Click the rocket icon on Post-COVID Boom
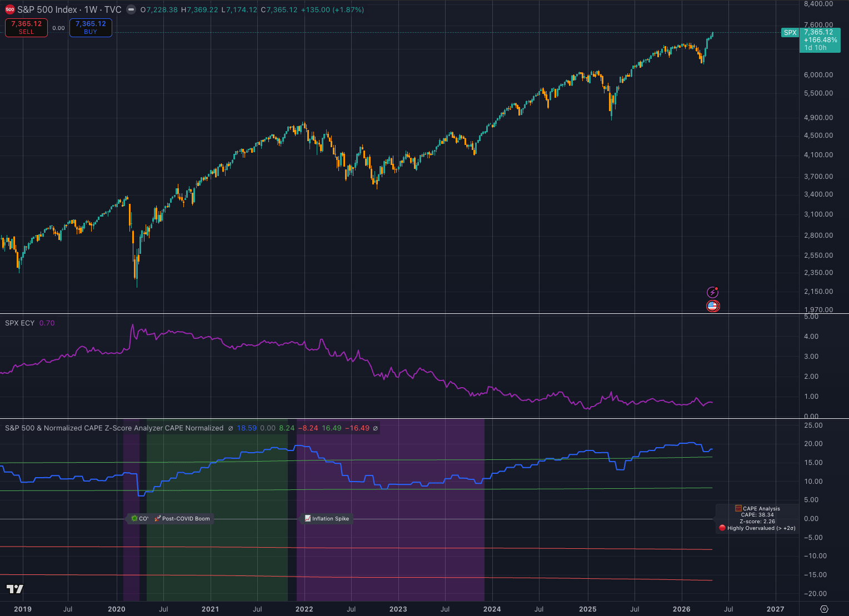Image resolution: width=849 pixels, height=616 pixels. [x=158, y=519]
